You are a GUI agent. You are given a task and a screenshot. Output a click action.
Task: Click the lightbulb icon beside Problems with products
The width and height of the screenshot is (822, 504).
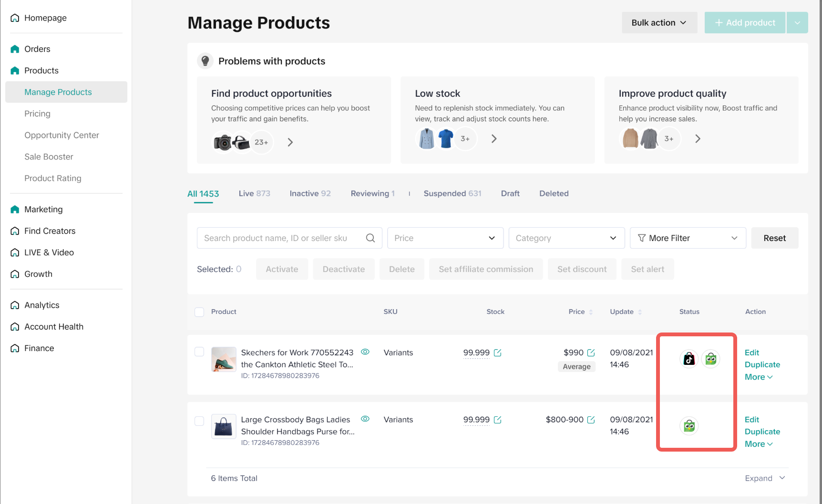point(205,61)
